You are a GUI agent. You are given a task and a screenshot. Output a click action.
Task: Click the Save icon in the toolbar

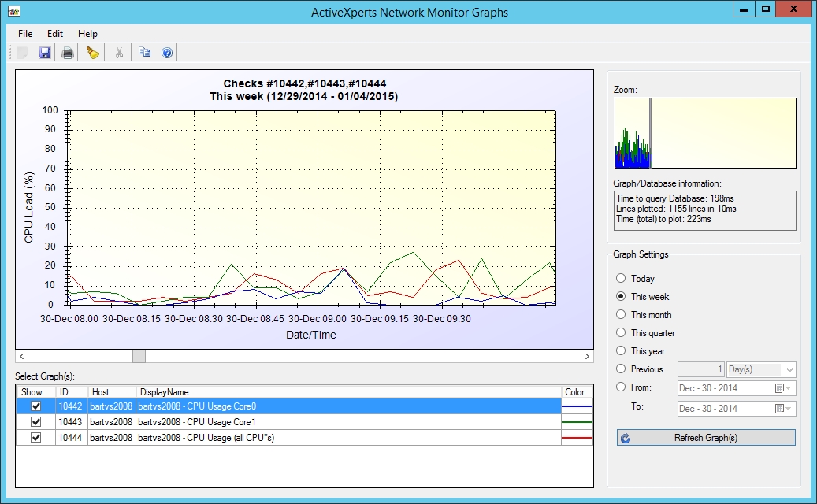pos(45,53)
